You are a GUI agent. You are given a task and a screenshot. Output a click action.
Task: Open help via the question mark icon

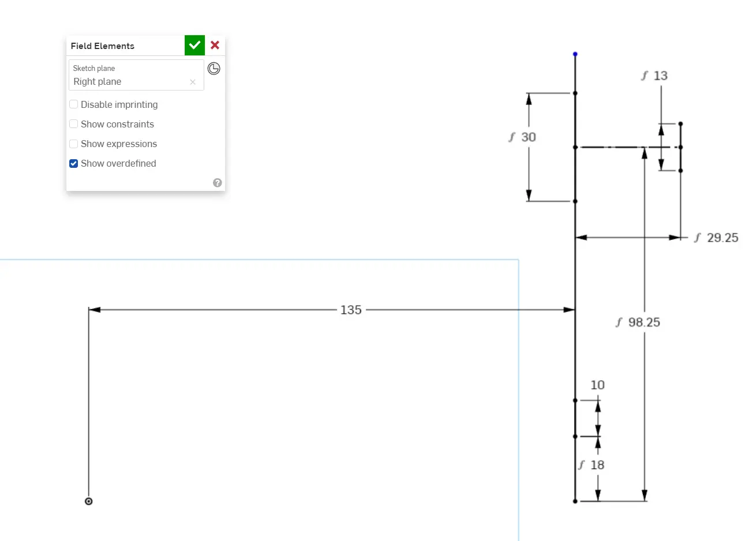218,183
